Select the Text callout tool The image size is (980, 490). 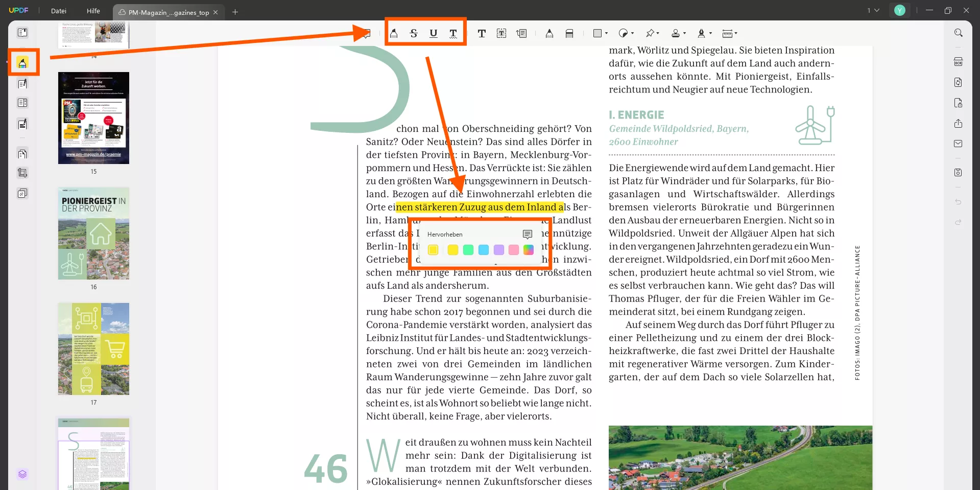521,34
